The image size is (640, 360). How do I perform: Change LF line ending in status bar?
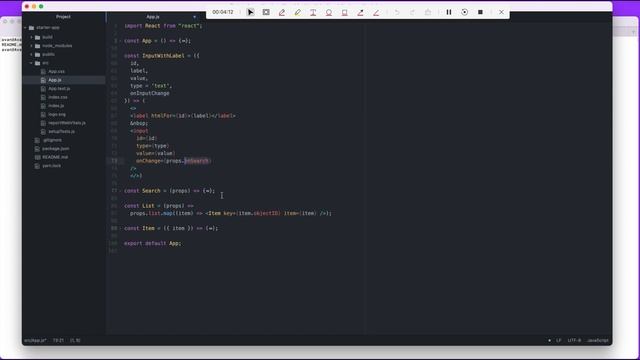[x=559, y=340]
